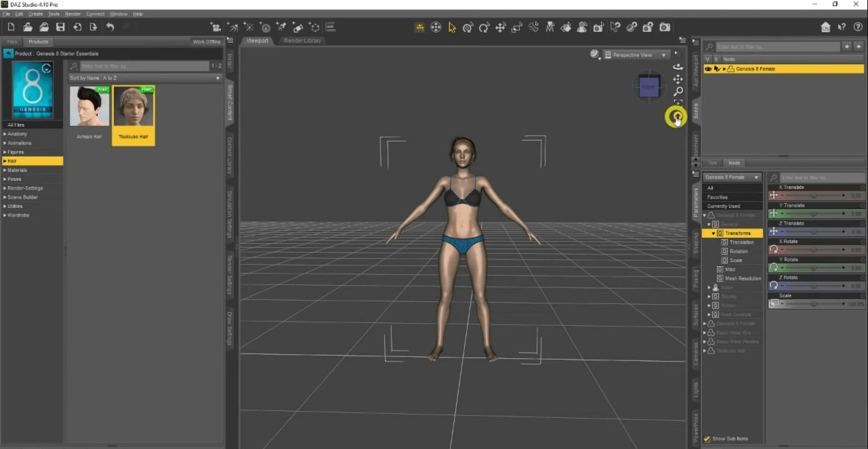
Task: Save the scene with the floppy disk icon
Action: [x=60, y=27]
